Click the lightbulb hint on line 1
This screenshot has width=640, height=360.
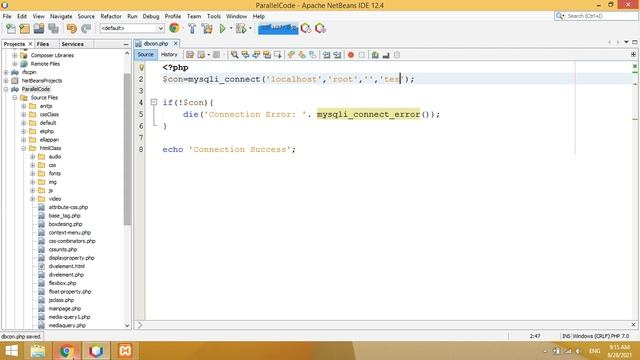click(141, 67)
